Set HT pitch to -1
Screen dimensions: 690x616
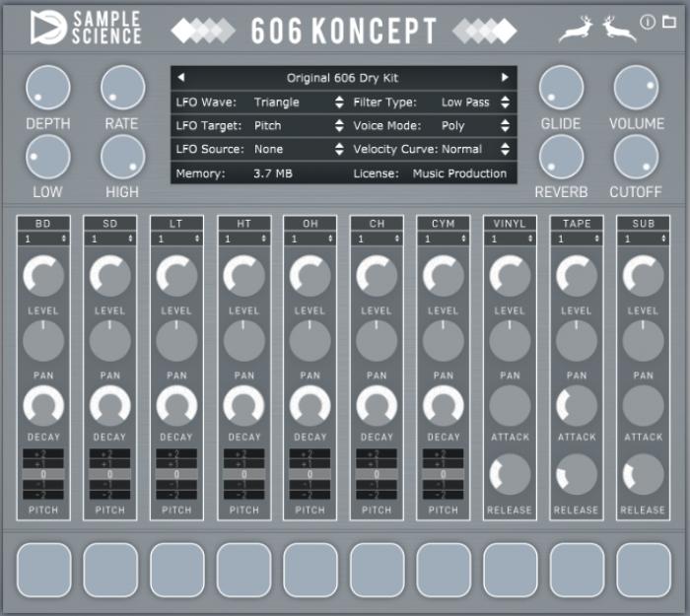pyautogui.click(x=243, y=485)
